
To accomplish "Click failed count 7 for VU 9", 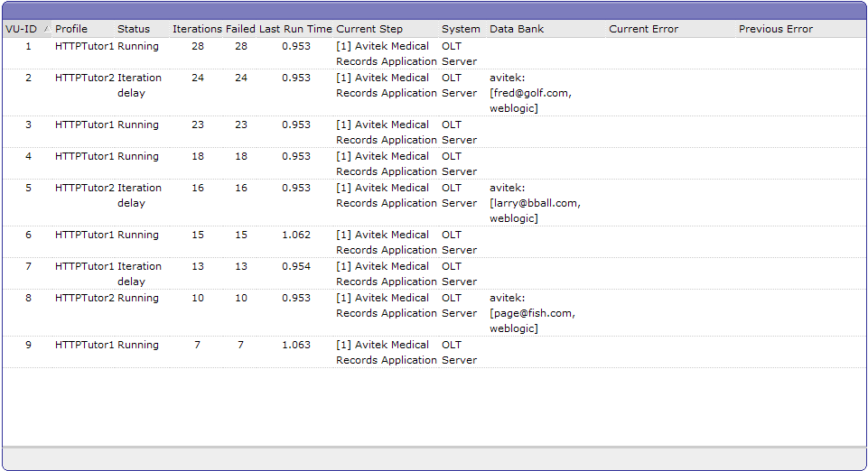I will pyautogui.click(x=241, y=345).
